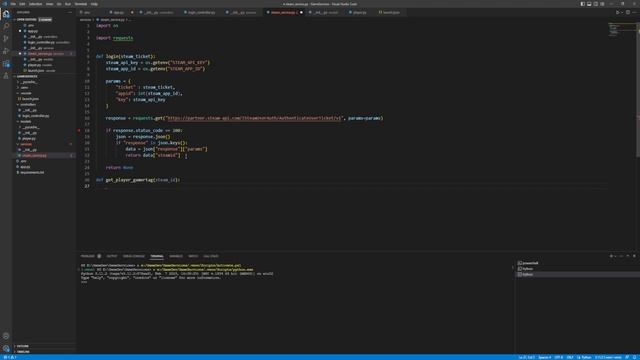This screenshot has height=360, width=640.
Task: Click the Customize Layout icon in the title bar
Action: pyautogui.click(x=602, y=4)
